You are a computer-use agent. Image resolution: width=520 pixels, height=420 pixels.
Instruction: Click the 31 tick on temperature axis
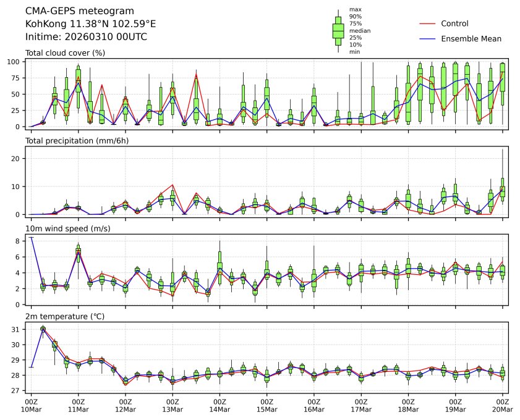tap(17, 330)
